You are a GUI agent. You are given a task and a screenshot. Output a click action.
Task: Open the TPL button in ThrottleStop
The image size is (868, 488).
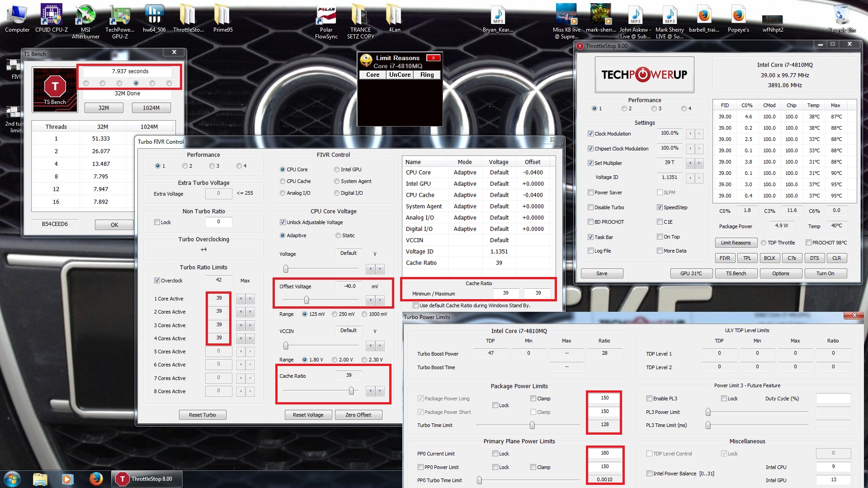click(x=747, y=258)
